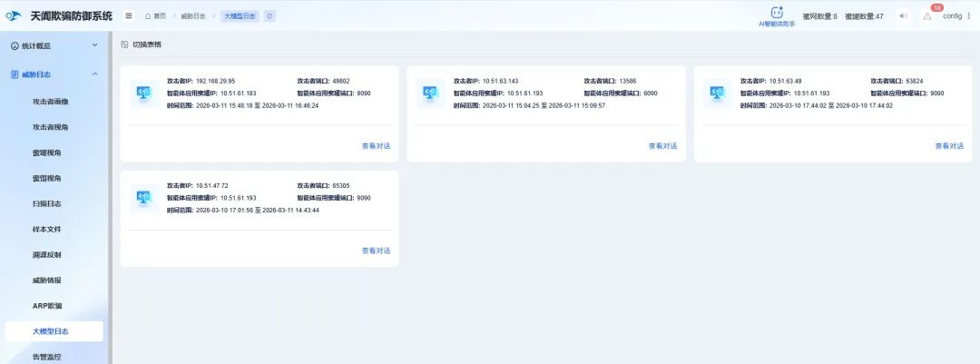This screenshot has width=980, height=364.
Task: Toggle the alarm sound speaker icon
Action: coord(903,16)
